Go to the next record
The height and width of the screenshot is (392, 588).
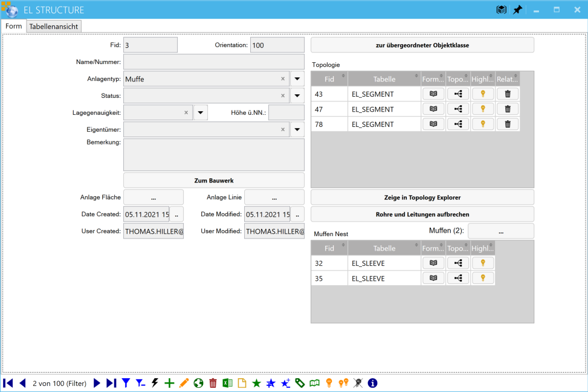[x=97, y=383]
